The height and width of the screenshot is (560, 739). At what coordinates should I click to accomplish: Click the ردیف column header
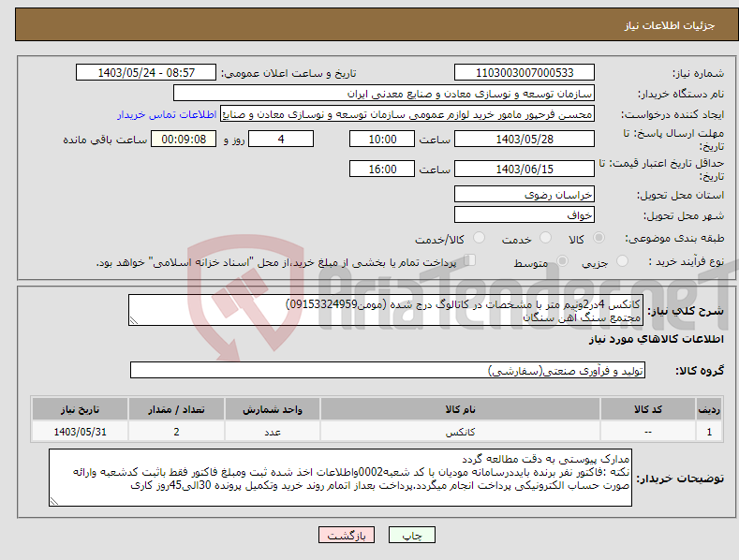(709, 409)
